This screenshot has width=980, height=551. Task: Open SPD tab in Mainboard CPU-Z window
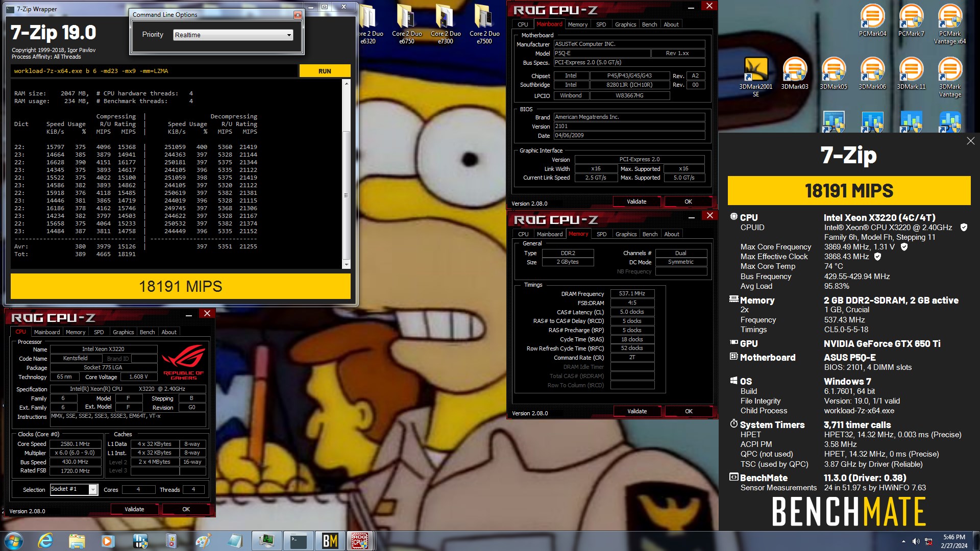(x=601, y=24)
